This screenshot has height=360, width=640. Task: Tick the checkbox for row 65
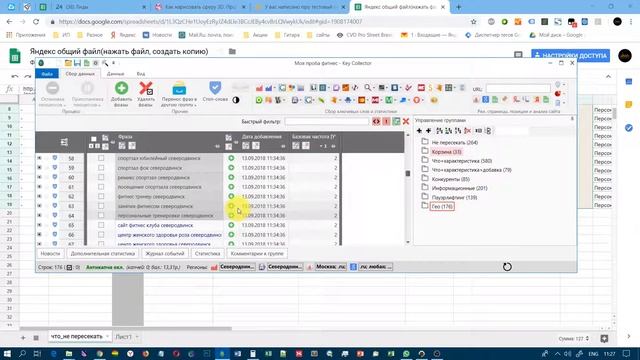click(101, 225)
